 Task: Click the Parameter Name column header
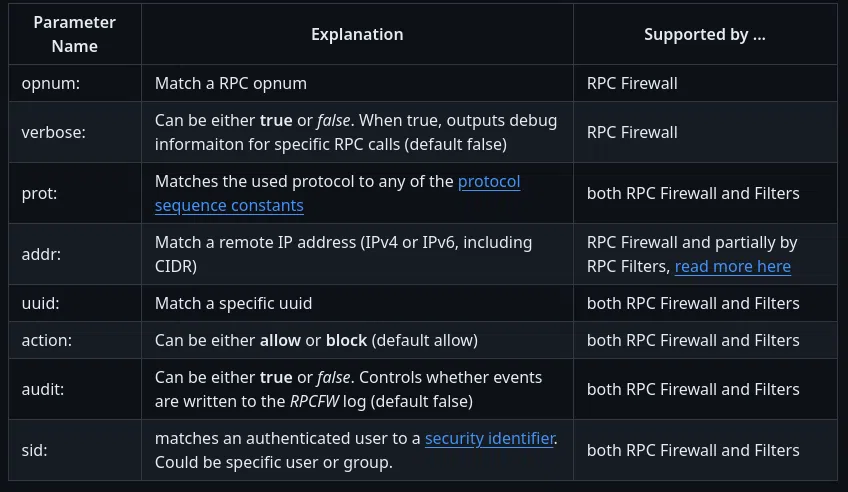point(74,34)
